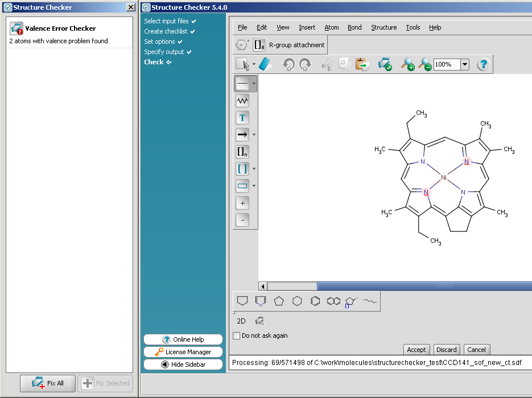Zoom in with the magnifier plus icon
Image resolution: width=532 pixels, height=398 pixels.
pyautogui.click(x=407, y=64)
